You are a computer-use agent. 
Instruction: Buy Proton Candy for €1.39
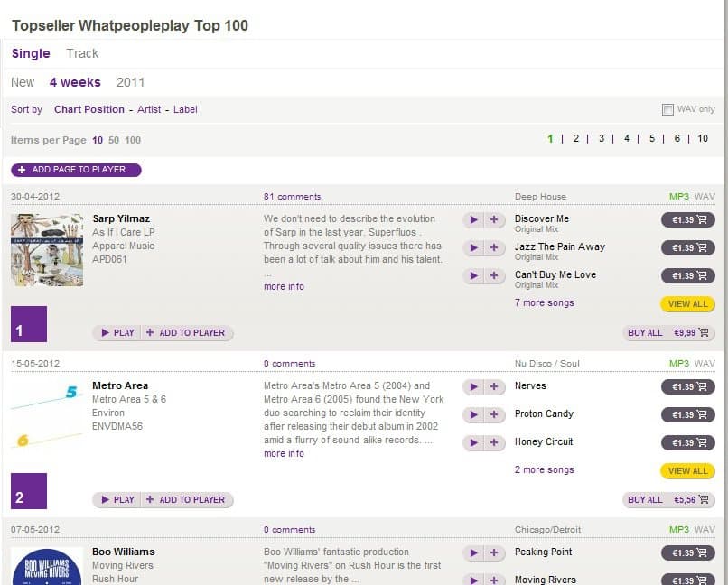click(x=688, y=414)
